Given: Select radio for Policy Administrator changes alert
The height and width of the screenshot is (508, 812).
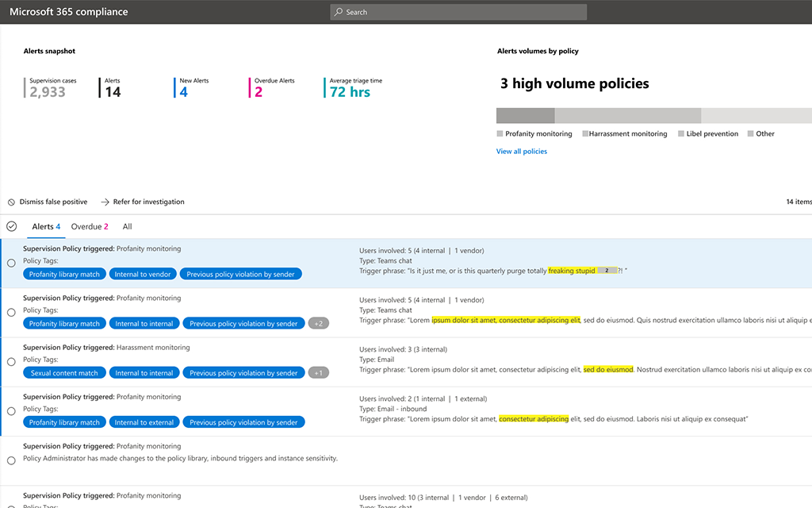Looking at the screenshot, I should click(11, 460).
